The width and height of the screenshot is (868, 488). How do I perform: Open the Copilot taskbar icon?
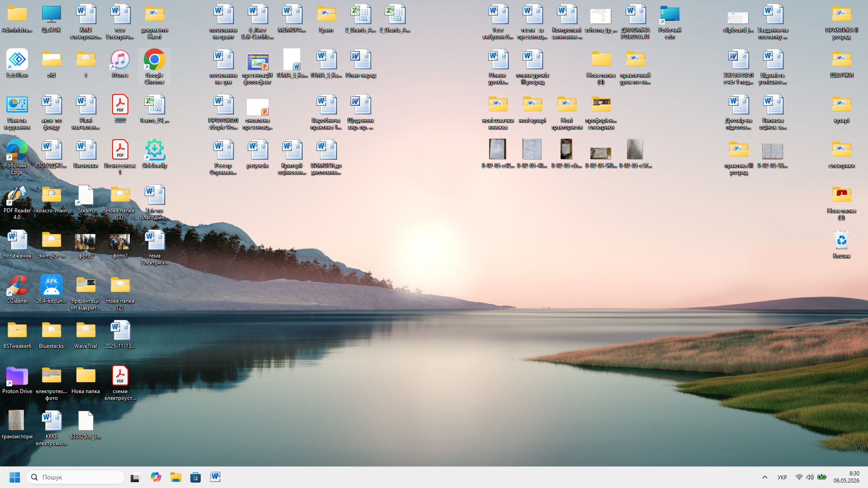(156, 477)
